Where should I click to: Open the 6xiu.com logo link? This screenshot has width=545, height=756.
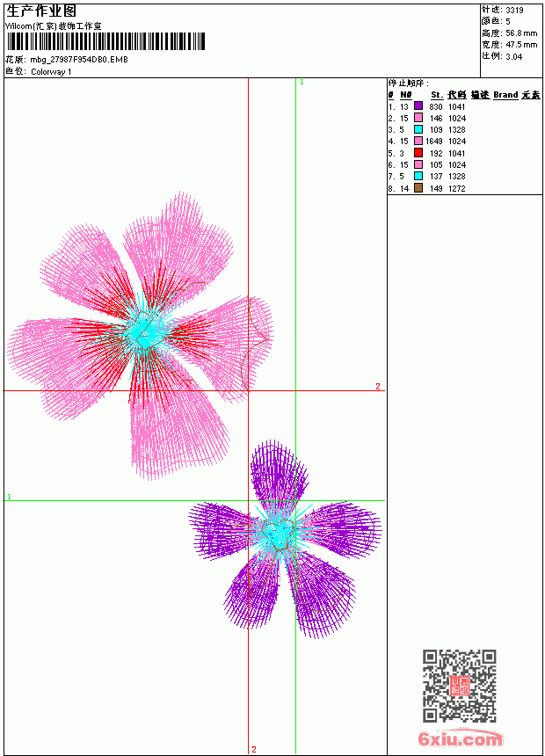460,738
